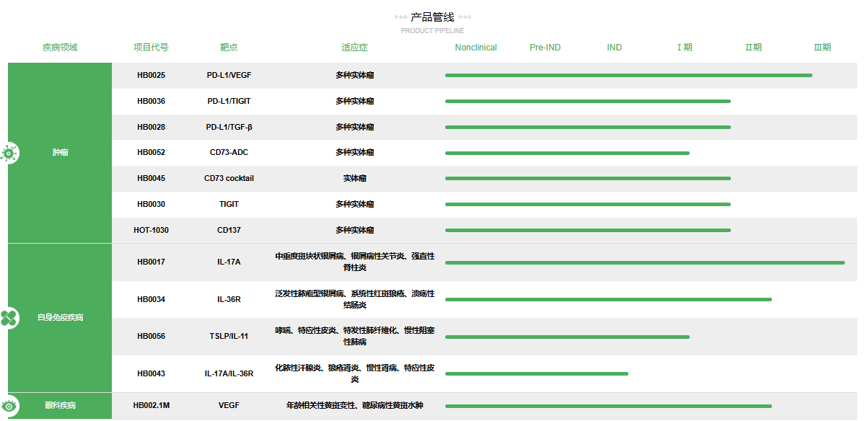Click the 项目代码 column header
This screenshot has height=421, width=868.
(x=149, y=47)
